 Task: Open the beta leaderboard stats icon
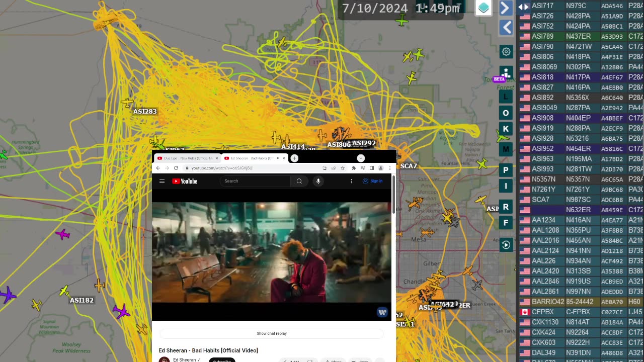coord(506,73)
